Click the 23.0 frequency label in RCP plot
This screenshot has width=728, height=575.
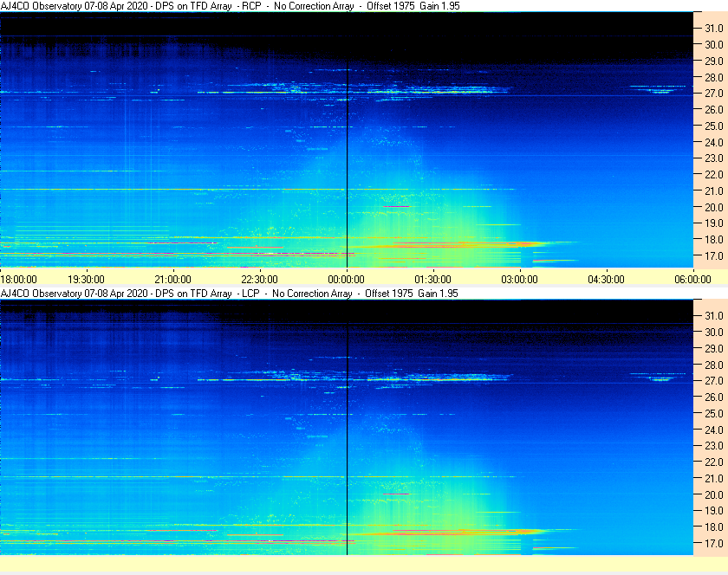tap(714, 158)
